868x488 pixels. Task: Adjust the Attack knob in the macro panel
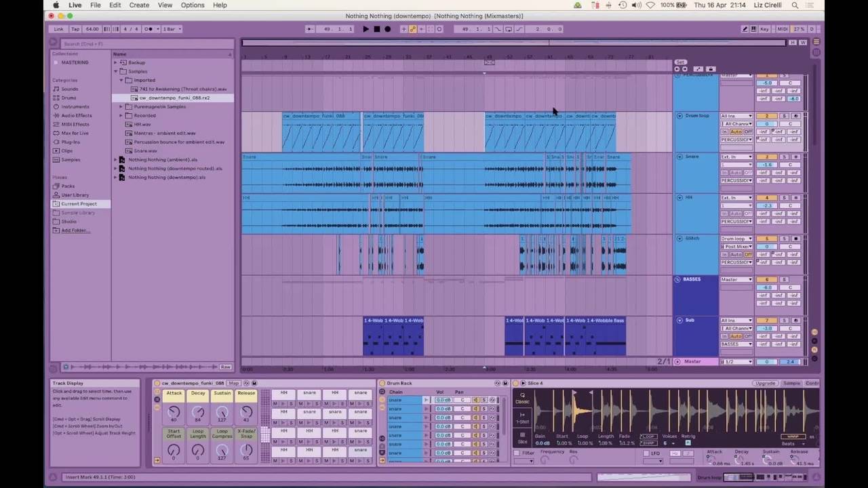coord(174,412)
